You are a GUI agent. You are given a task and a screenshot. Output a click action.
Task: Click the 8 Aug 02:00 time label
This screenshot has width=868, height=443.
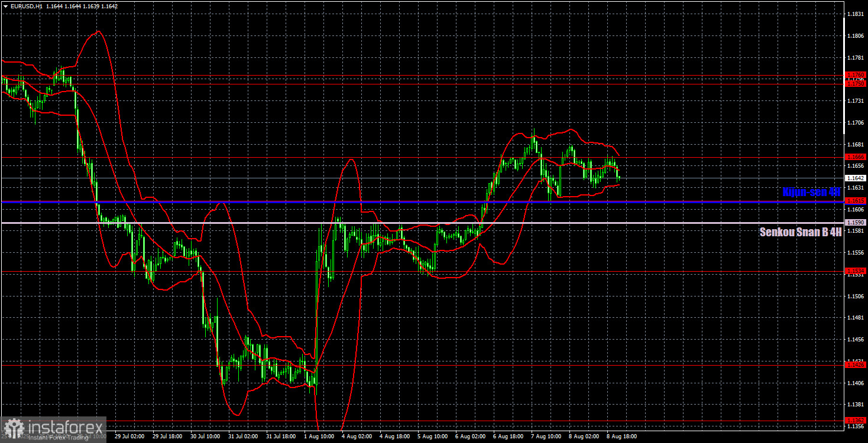(585, 437)
